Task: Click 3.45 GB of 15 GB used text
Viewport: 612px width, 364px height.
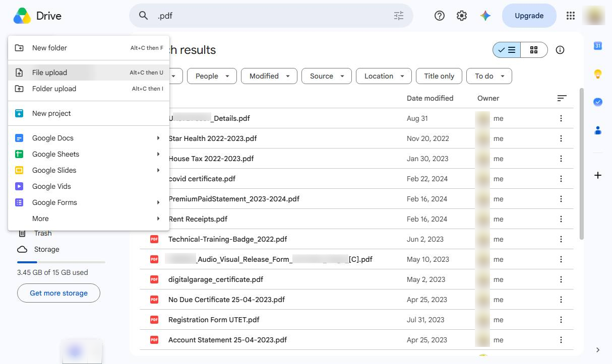Action: (52, 272)
